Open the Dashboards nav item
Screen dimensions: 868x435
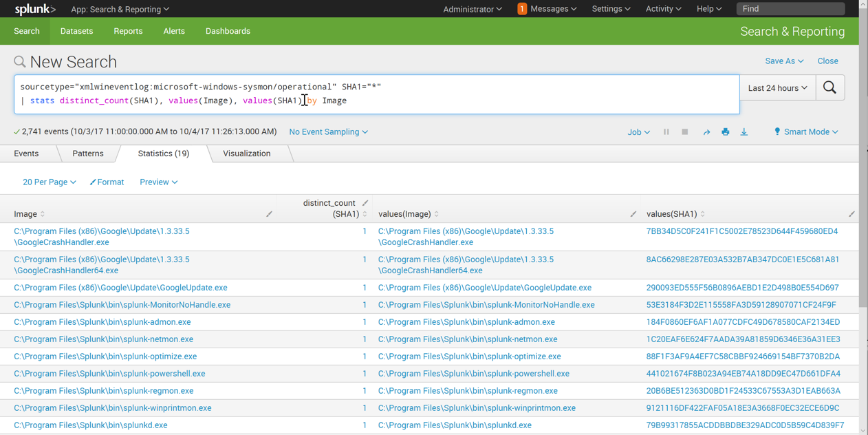click(x=228, y=31)
